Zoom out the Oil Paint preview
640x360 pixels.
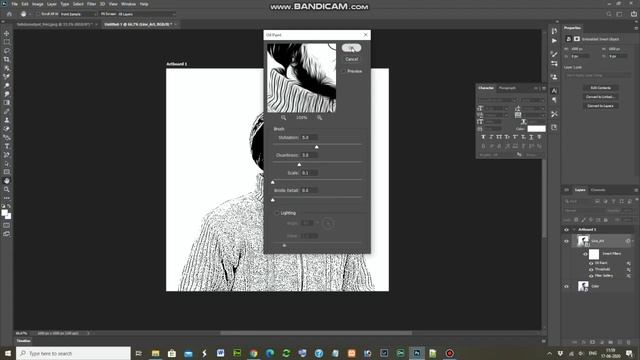(283, 118)
